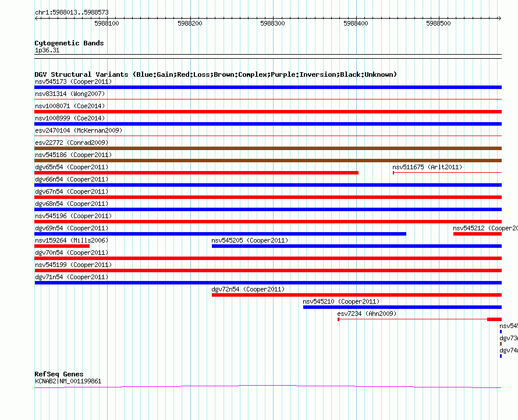Click the RefSeq Genes track title
The image size is (518, 420).
tap(59, 374)
